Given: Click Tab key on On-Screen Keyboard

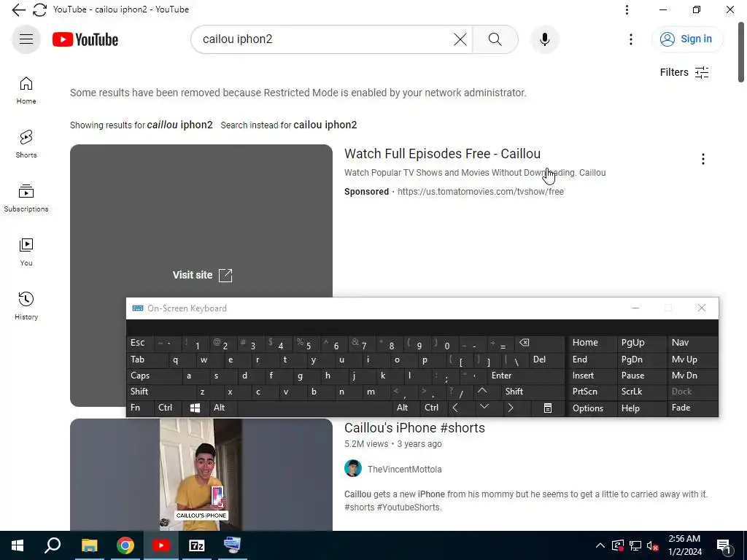Looking at the screenshot, I should click(x=147, y=360).
